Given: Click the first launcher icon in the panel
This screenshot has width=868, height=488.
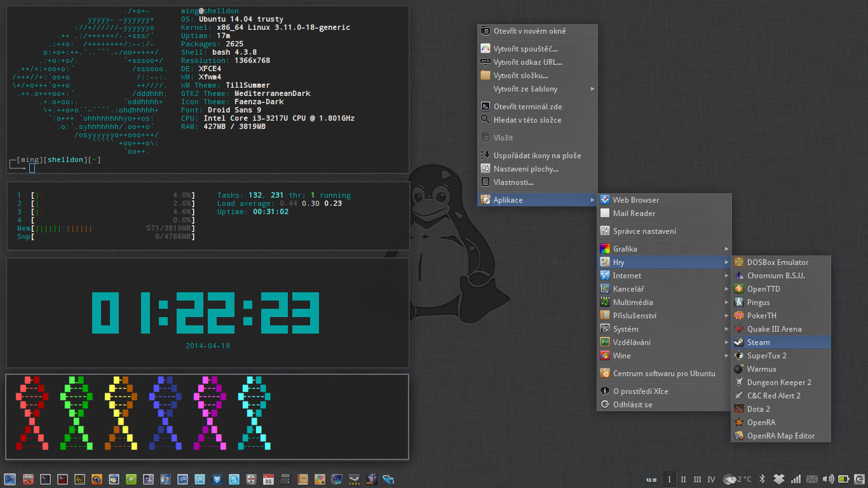Looking at the screenshot, I should (x=10, y=479).
